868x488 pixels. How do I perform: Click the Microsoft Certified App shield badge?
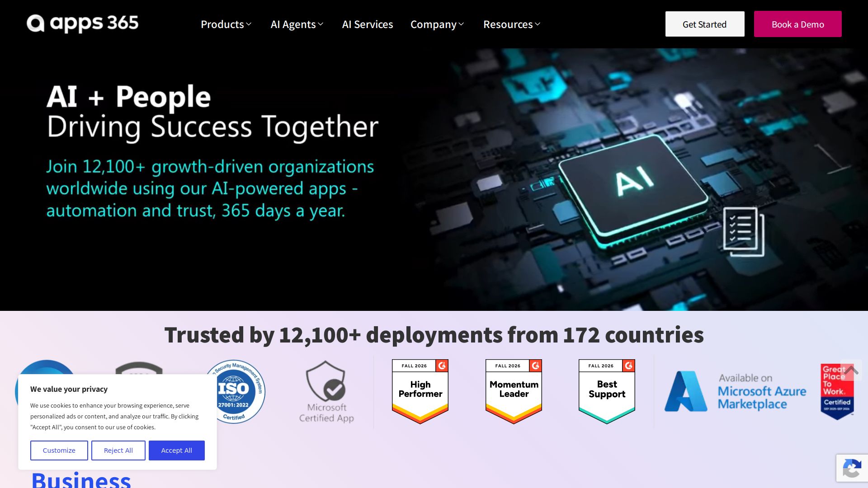pos(326,391)
